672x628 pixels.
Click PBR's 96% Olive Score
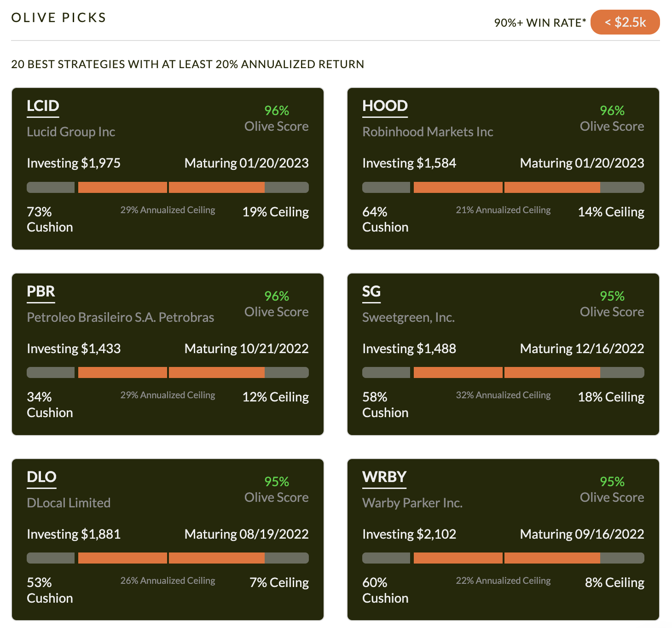[x=277, y=304]
